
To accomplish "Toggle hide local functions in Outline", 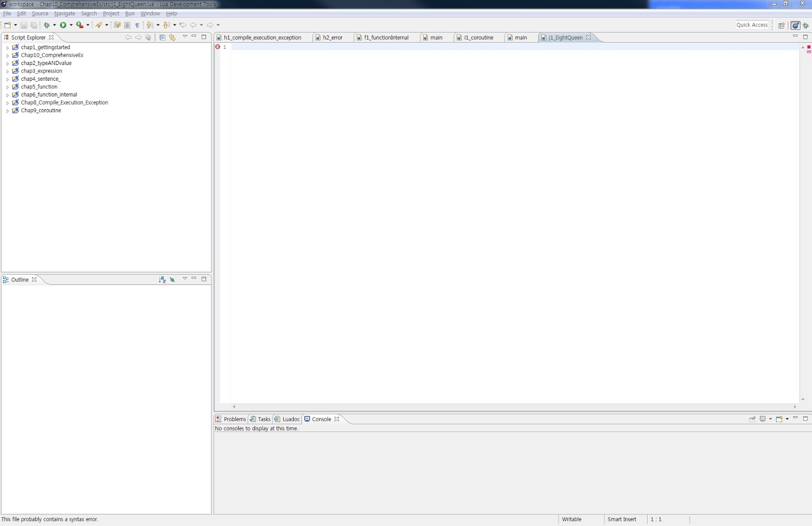I will tap(173, 279).
